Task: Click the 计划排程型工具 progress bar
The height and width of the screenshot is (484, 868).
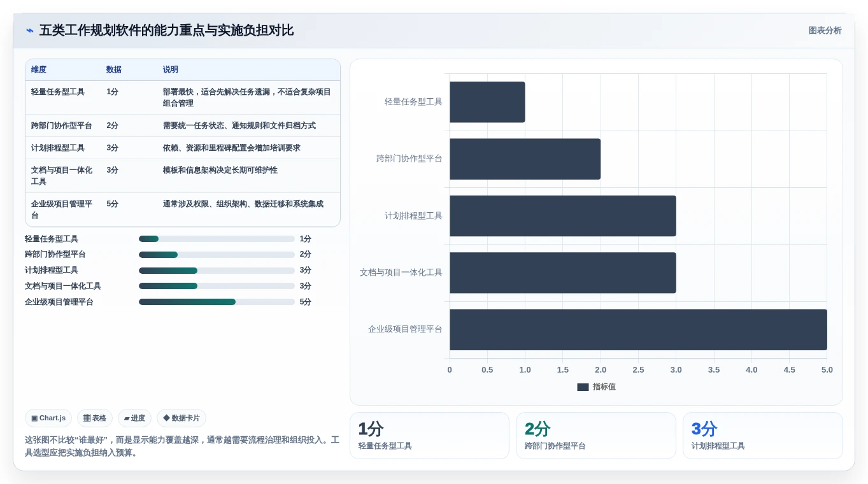Action: click(217, 271)
